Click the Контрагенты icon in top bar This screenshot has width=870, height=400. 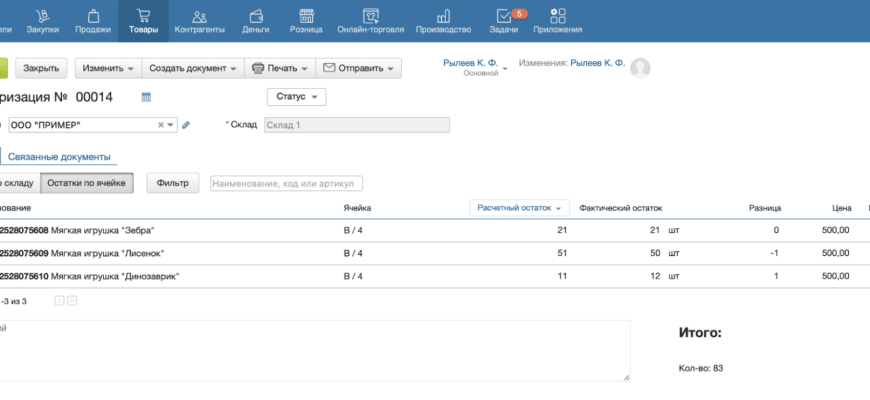point(199,16)
